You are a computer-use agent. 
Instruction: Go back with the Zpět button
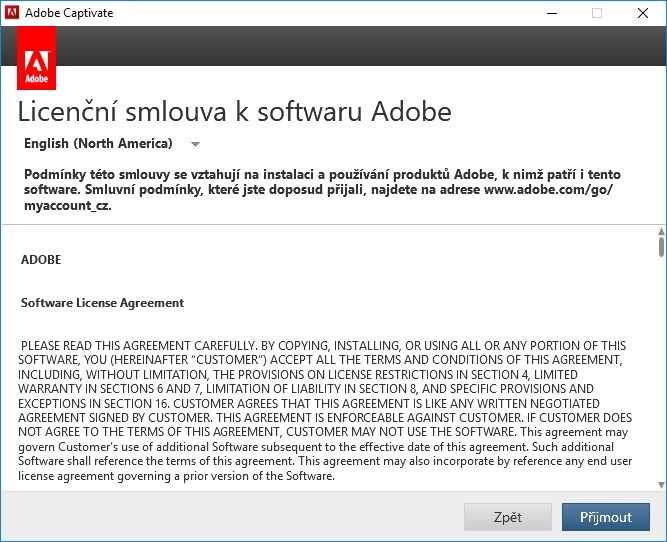tap(507, 517)
